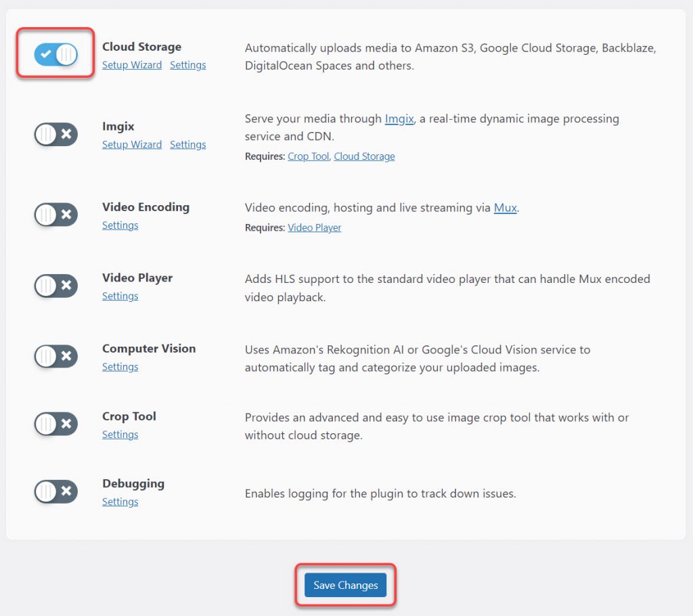The height and width of the screenshot is (616, 693).
Task: Click Video Player link in requirements
Action: (x=314, y=227)
